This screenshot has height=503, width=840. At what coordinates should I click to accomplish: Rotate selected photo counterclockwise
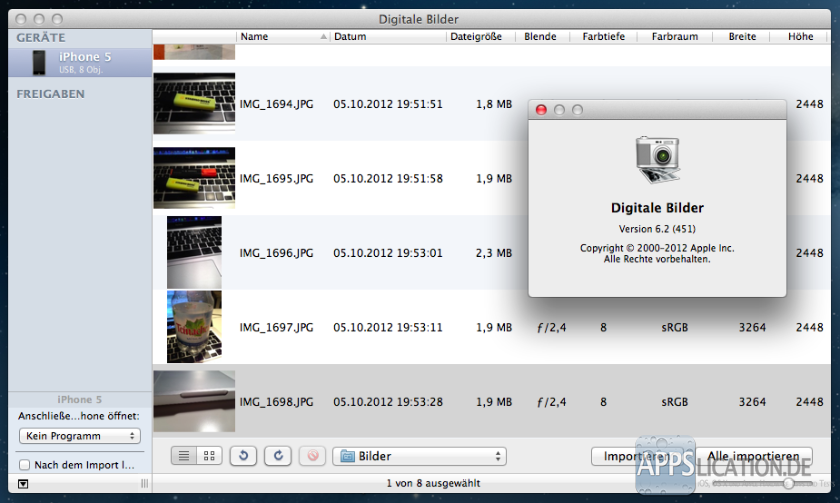243,456
